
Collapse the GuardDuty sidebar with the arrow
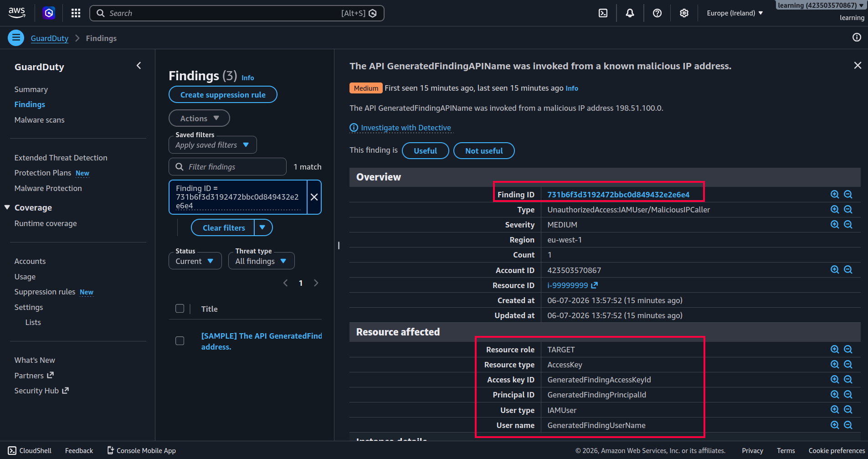(x=139, y=66)
